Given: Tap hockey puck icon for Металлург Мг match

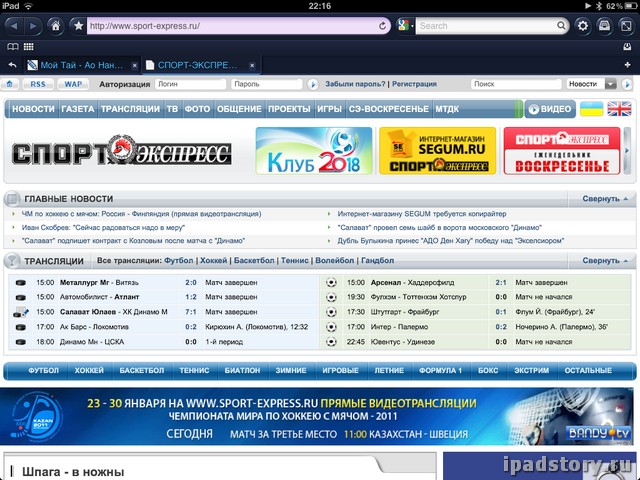Looking at the screenshot, I should [20, 282].
